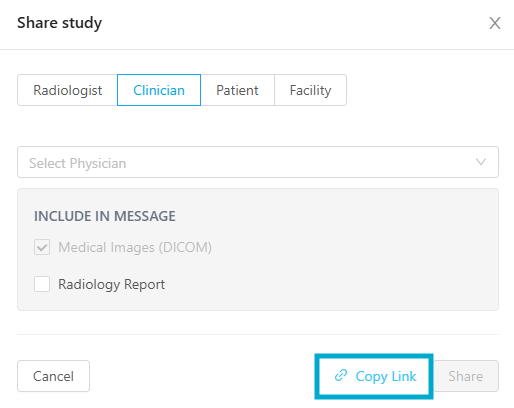
Task: Open the Select Physician dropdown
Action: (258, 162)
